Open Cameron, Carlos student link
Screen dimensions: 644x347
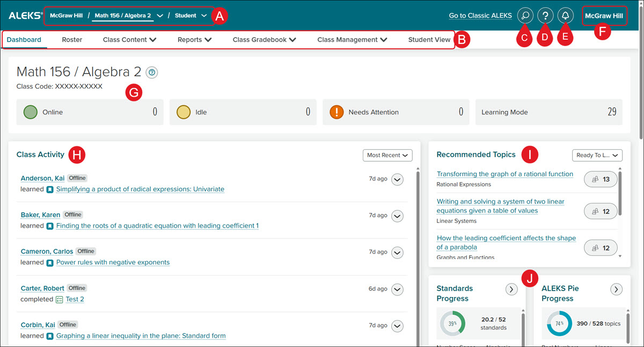(47, 251)
